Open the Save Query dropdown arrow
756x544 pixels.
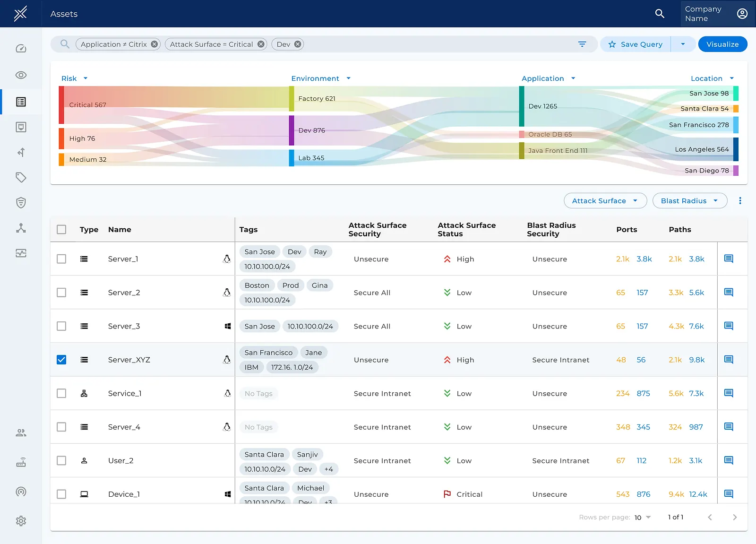pos(683,44)
